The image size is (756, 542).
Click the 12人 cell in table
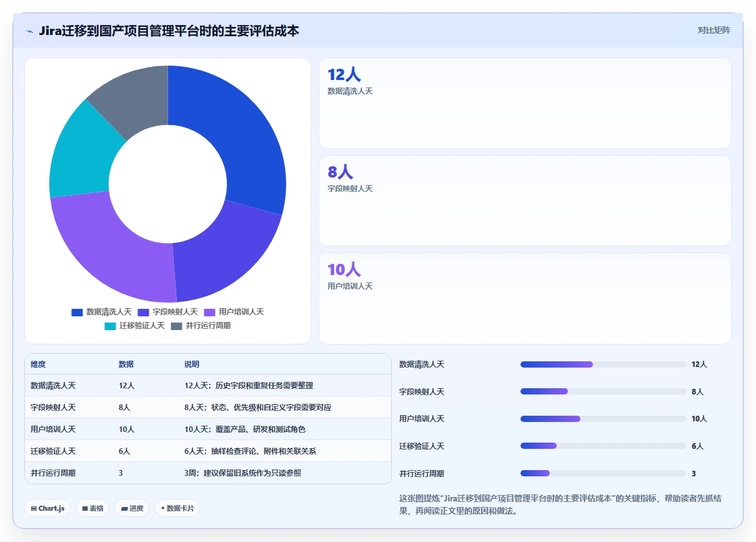click(x=126, y=386)
